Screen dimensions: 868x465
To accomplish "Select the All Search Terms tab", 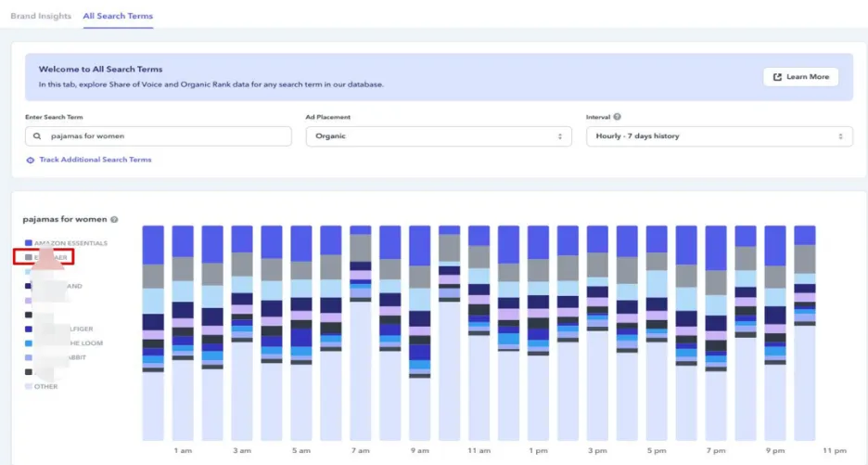I will [x=118, y=16].
